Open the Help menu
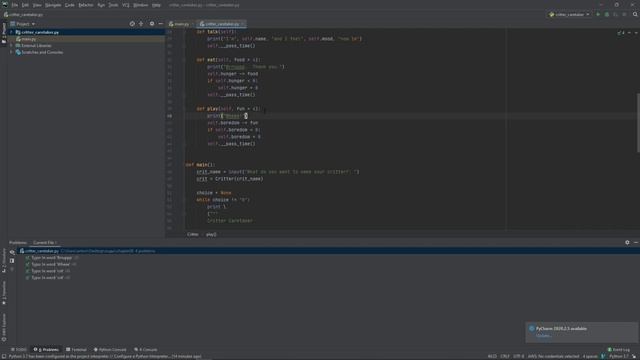Screen dimensions: 640x360 [x=156, y=5]
